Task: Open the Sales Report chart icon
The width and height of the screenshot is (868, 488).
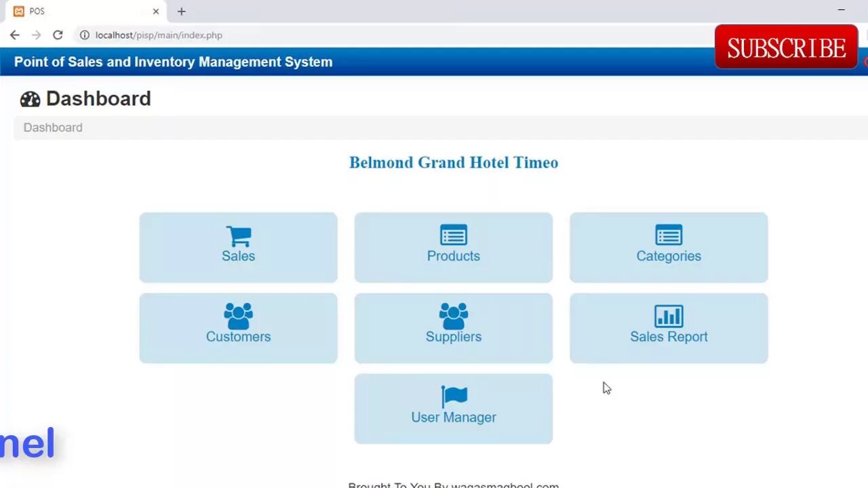Action: (669, 316)
